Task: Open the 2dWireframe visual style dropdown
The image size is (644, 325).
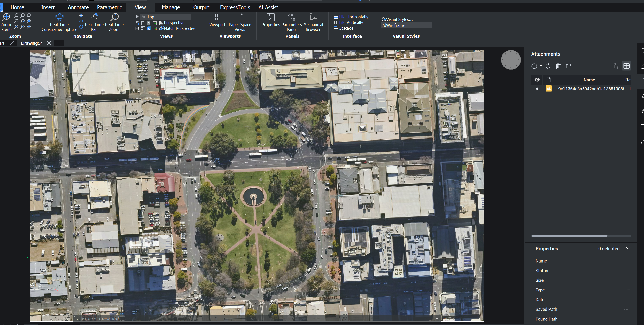Action: pyautogui.click(x=406, y=25)
